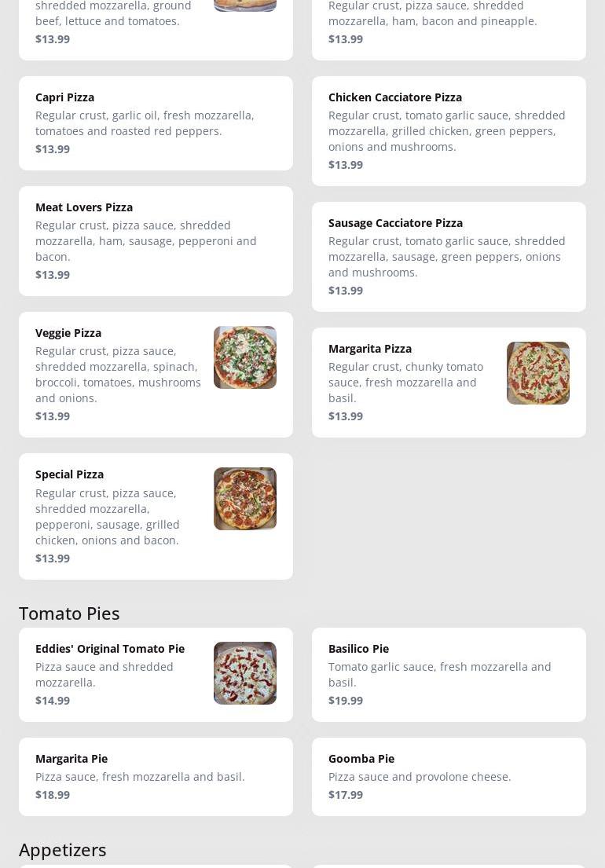Screen dimensions: 605x868
Task: Click the Appetizers section heading
Action: (x=62, y=850)
